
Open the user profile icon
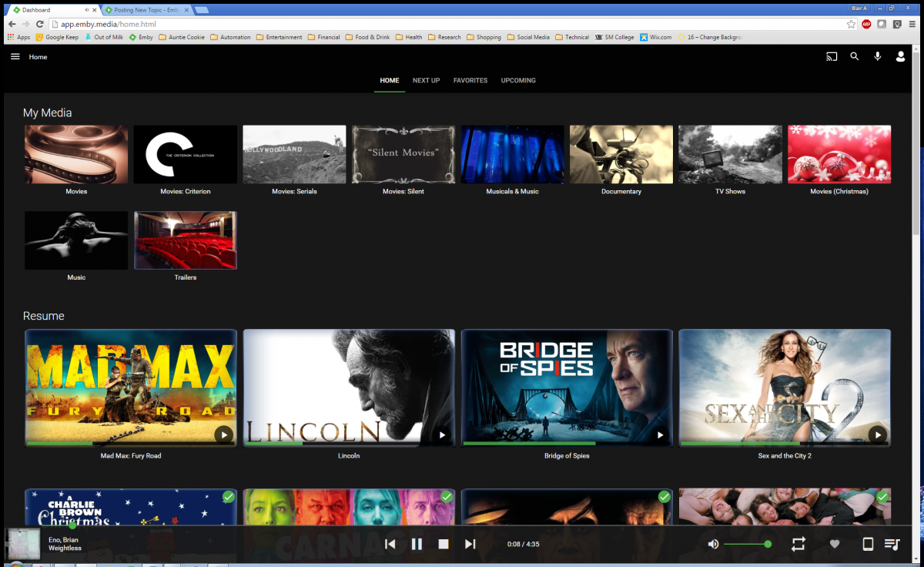[x=901, y=56]
